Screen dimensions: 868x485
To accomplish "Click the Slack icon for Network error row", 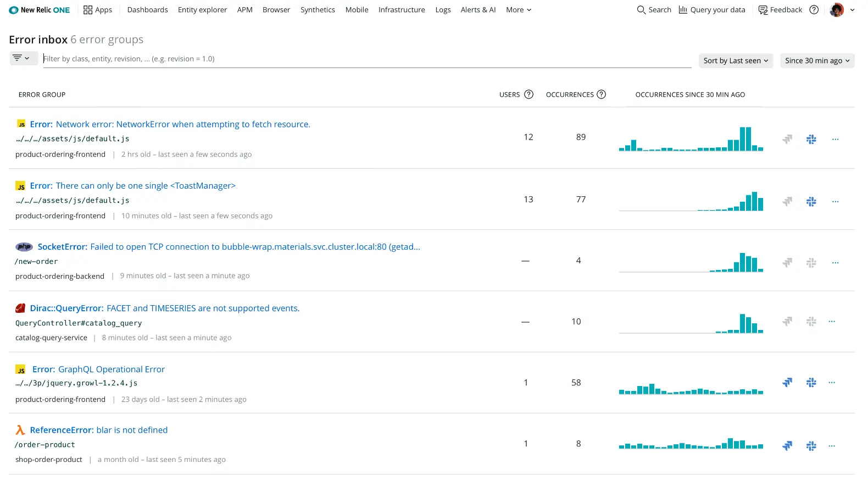I will [x=811, y=140].
